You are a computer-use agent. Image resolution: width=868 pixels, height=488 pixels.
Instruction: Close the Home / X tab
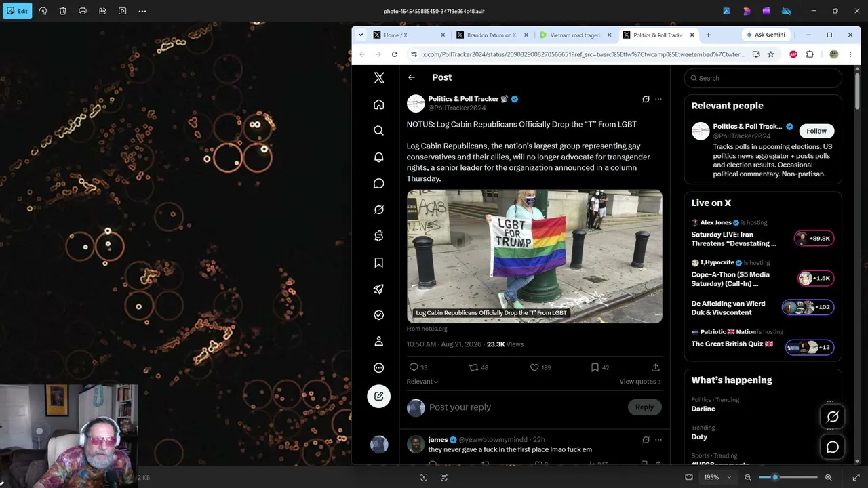coord(443,35)
